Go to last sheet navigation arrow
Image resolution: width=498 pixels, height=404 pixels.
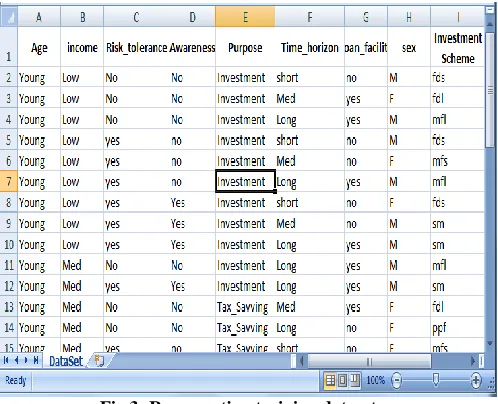tap(36, 360)
